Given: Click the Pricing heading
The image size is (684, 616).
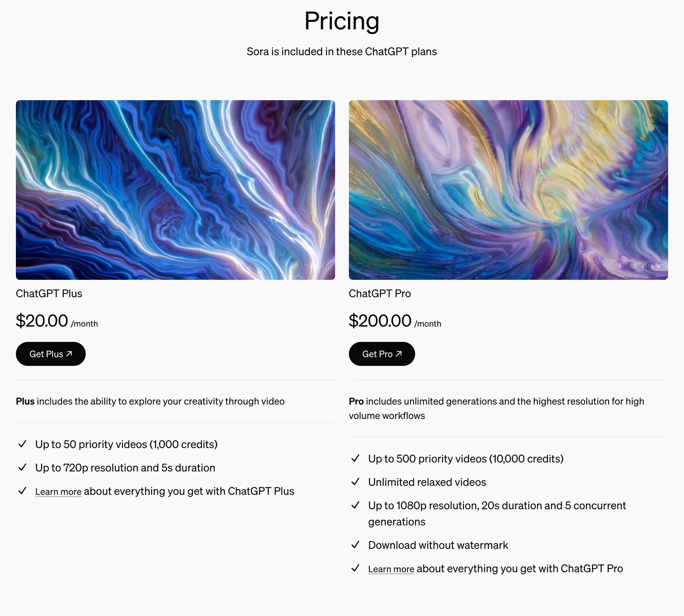Looking at the screenshot, I should click(x=342, y=21).
